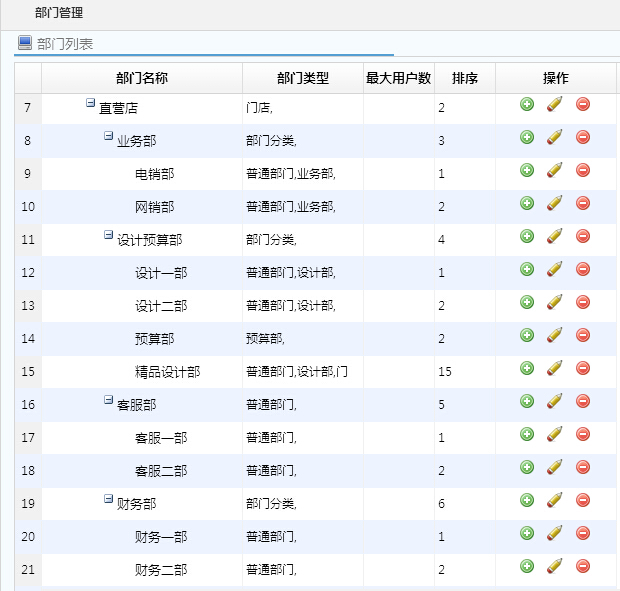This screenshot has height=591, width=620.
Task: Click the green add icon for 客服部
Action: pos(527,401)
